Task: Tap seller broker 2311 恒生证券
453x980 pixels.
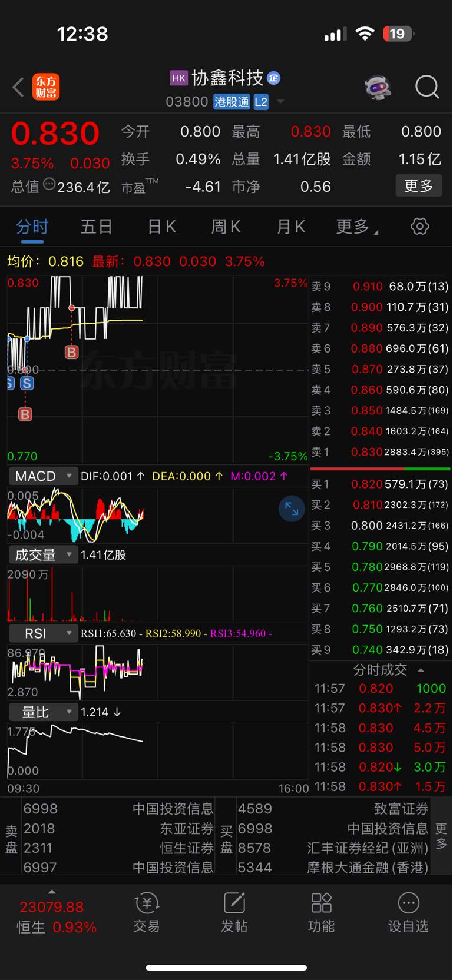Action: [118, 848]
